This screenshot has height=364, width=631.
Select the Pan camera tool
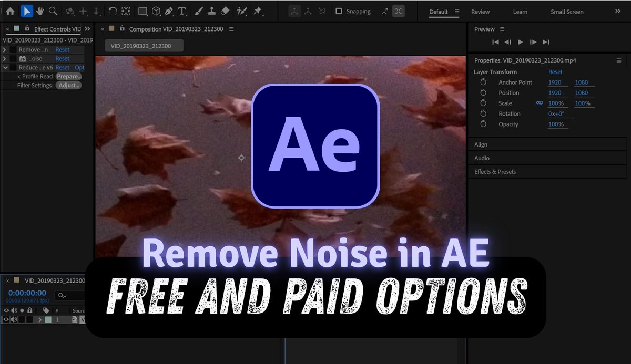83,11
